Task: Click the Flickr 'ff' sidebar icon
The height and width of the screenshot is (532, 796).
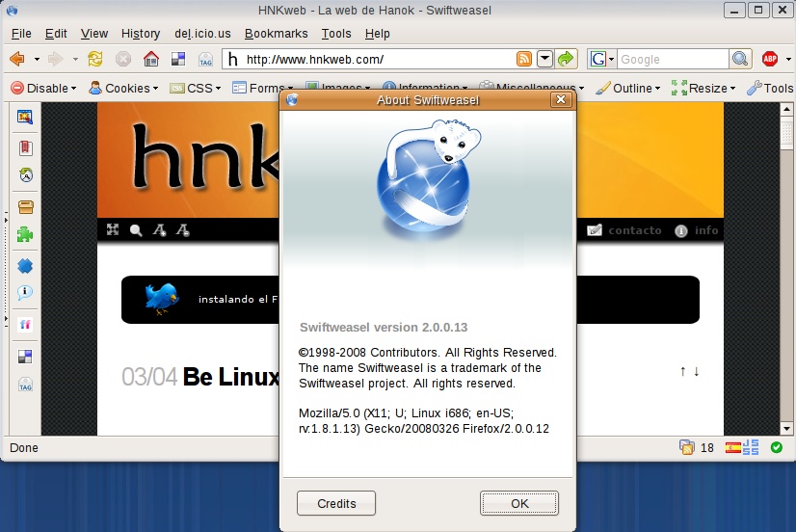Action: click(26, 325)
